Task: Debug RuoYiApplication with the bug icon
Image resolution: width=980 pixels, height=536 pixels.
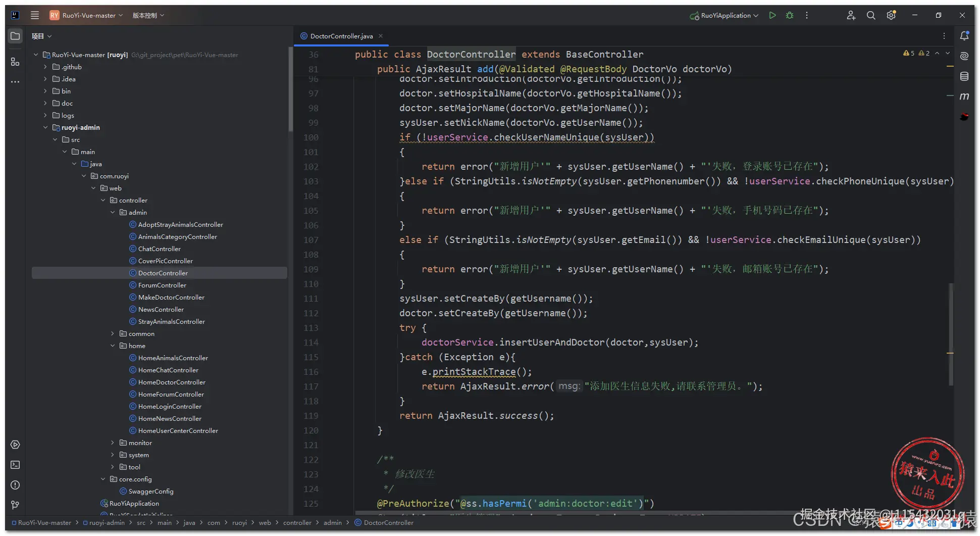Action: (790, 15)
